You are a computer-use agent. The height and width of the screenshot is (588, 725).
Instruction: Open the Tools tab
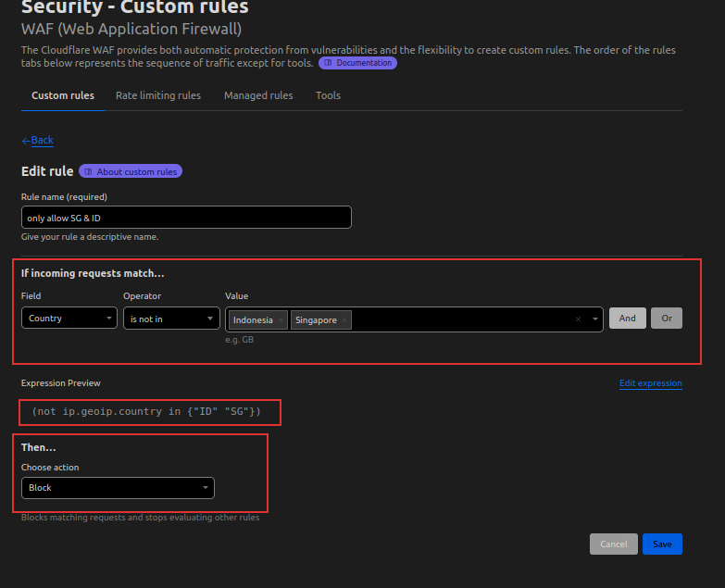328,95
